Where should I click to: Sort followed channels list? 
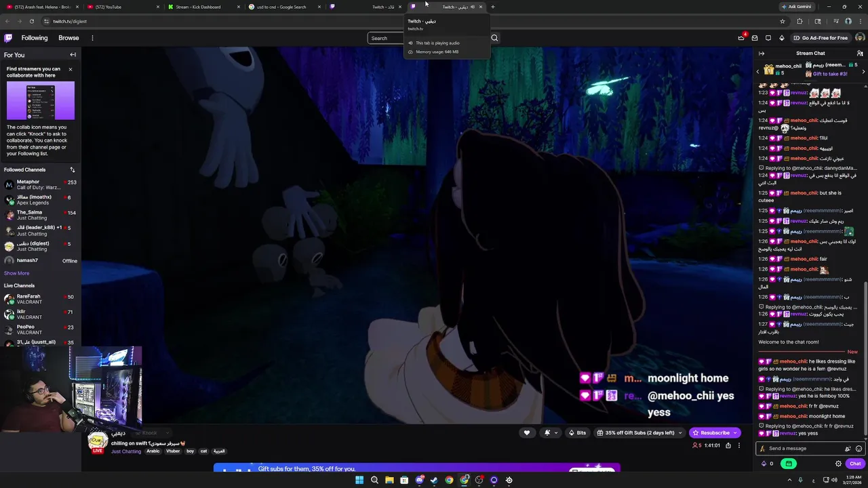(x=73, y=169)
